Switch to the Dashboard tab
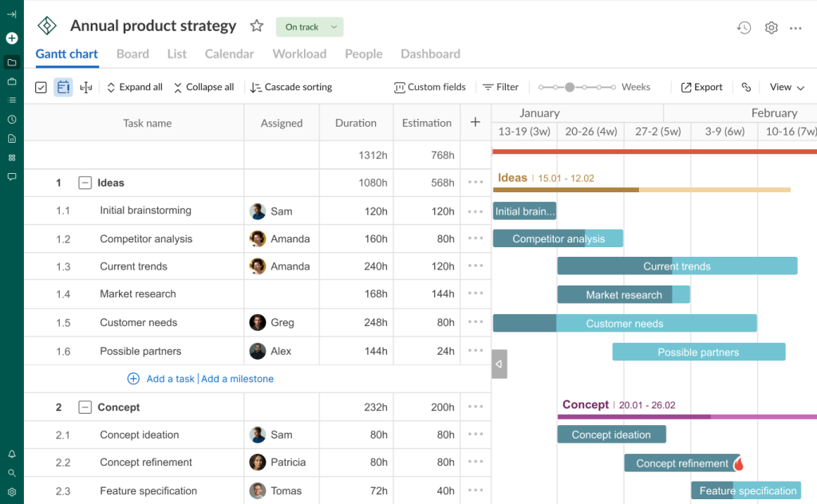The width and height of the screenshot is (817, 504). click(430, 53)
